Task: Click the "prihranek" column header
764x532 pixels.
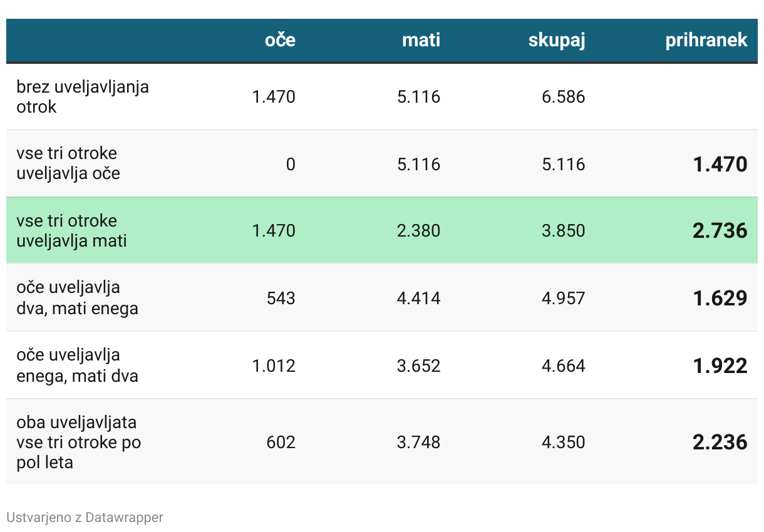Action: coord(706,40)
